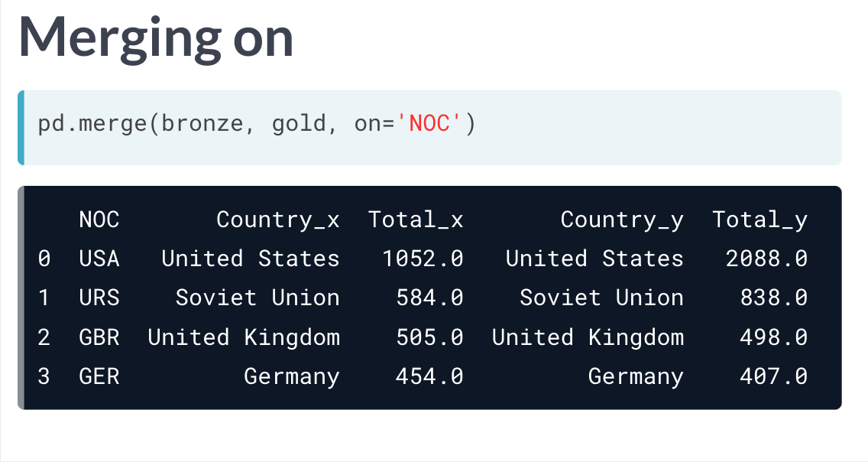Viewport: 868px width, 462px height.
Task: Click the NOC column header
Action: coord(99,220)
